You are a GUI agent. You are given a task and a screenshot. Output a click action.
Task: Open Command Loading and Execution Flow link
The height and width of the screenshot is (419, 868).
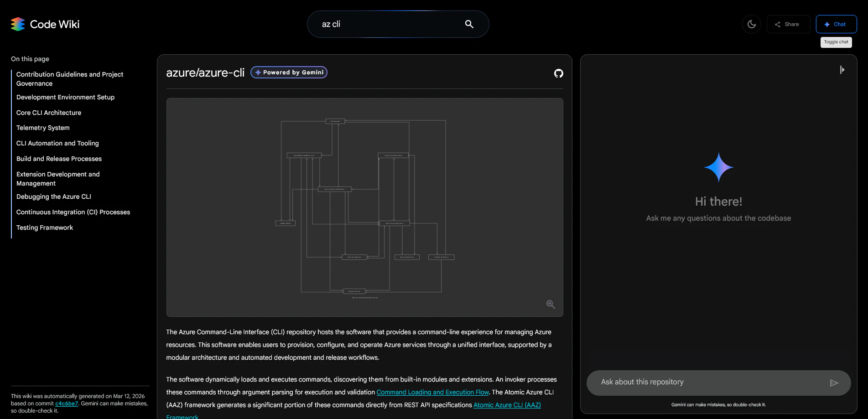pyautogui.click(x=432, y=392)
